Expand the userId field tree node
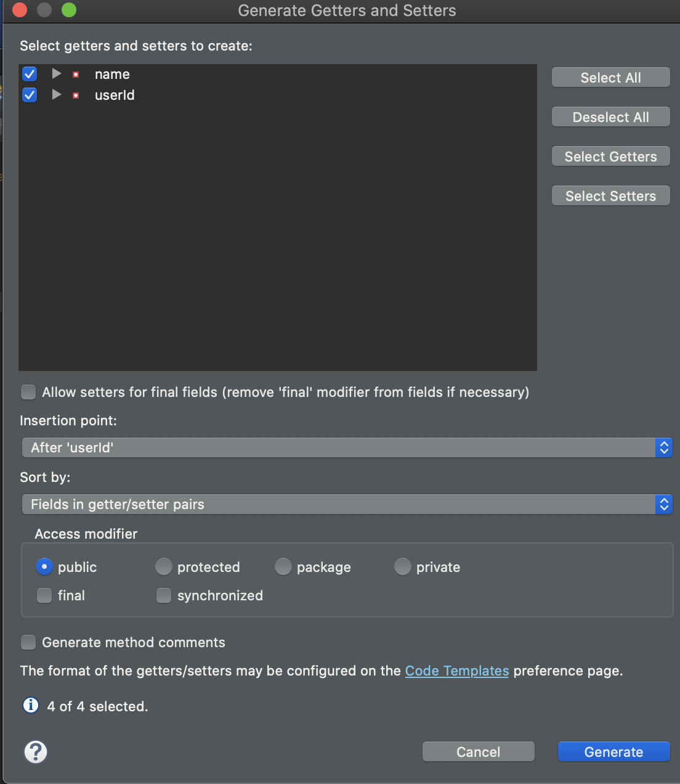This screenshot has height=784, width=680. (x=57, y=95)
